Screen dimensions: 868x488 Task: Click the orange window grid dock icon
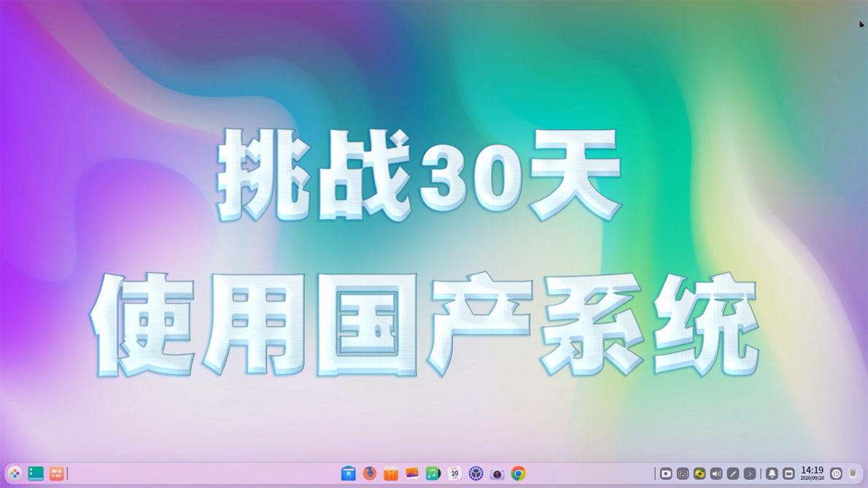(55, 473)
